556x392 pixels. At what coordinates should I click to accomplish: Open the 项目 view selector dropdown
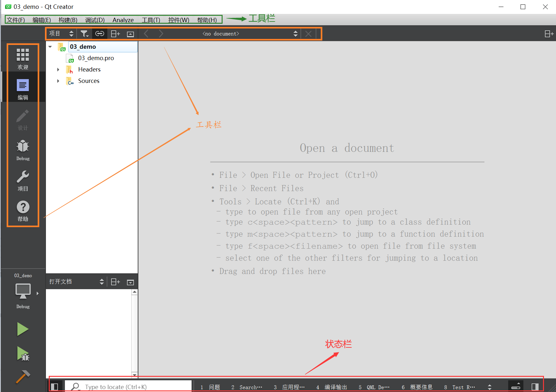pos(61,34)
